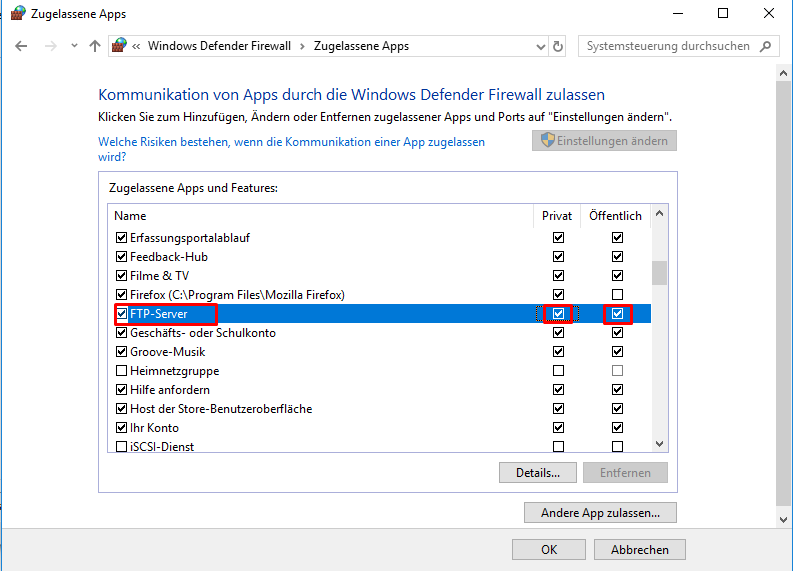Toggle Ihr Konto name checkbox

coord(121,427)
